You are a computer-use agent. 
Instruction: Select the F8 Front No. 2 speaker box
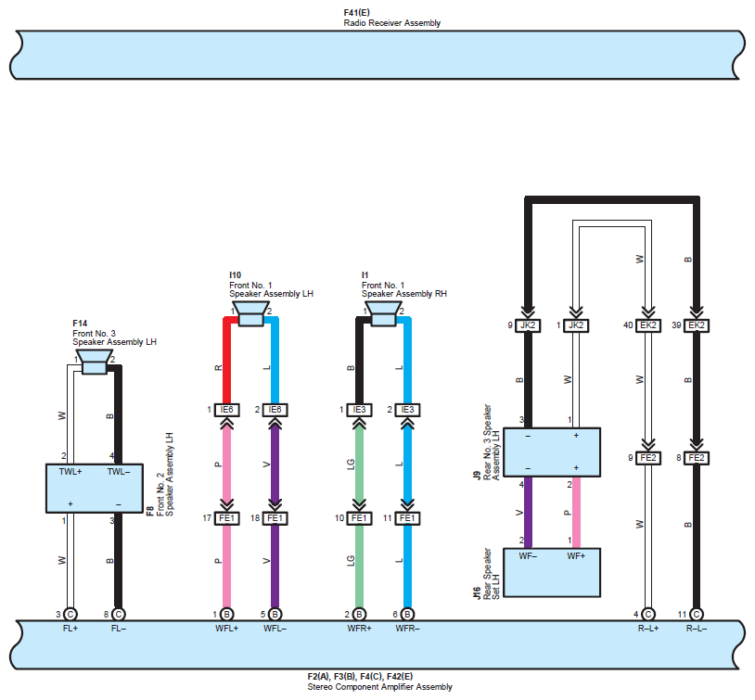pyautogui.click(x=95, y=488)
